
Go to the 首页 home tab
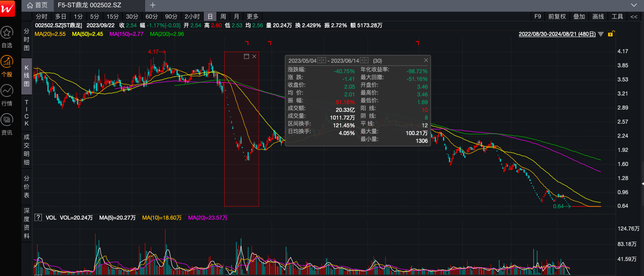point(37,5)
